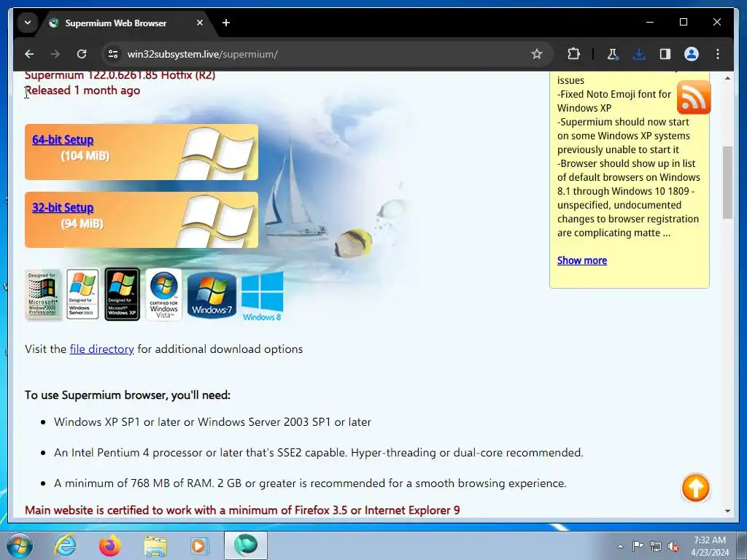
Task: Open the Windows Start menu orb
Action: (20, 545)
